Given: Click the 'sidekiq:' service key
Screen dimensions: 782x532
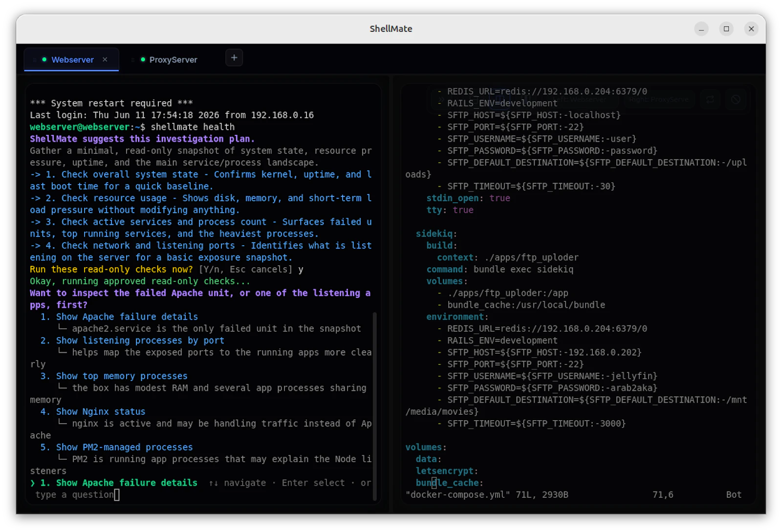Looking at the screenshot, I should [x=436, y=234].
